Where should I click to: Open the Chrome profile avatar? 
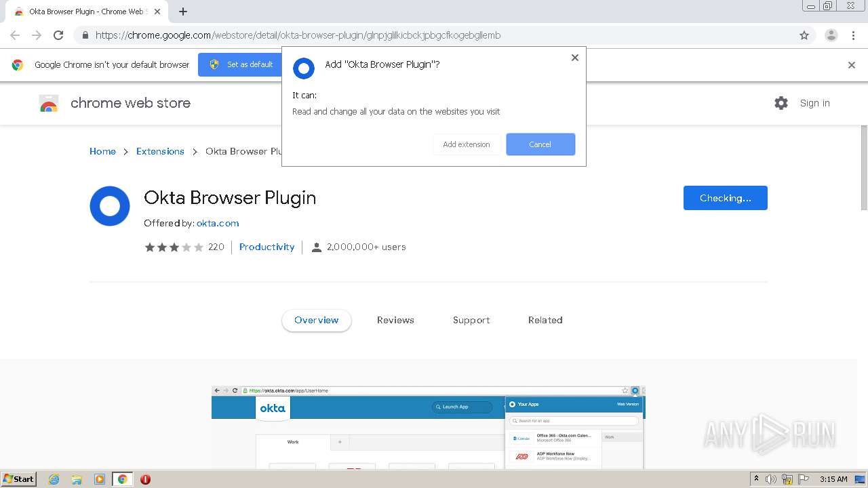(x=831, y=35)
